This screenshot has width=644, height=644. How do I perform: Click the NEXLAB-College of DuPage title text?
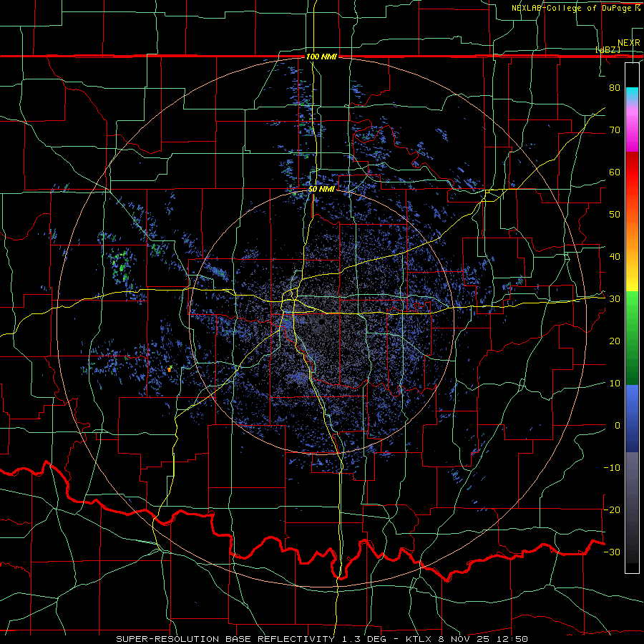click(572, 8)
